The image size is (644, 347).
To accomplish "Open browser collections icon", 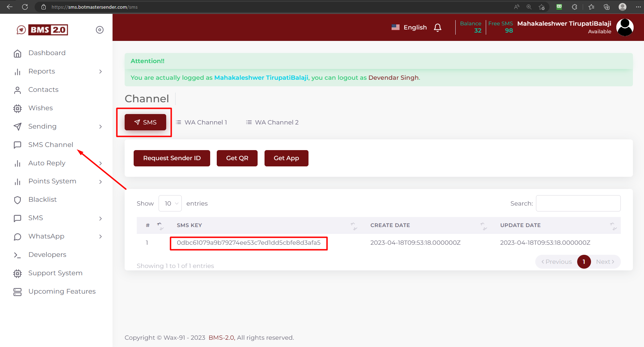I will (x=607, y=7).
